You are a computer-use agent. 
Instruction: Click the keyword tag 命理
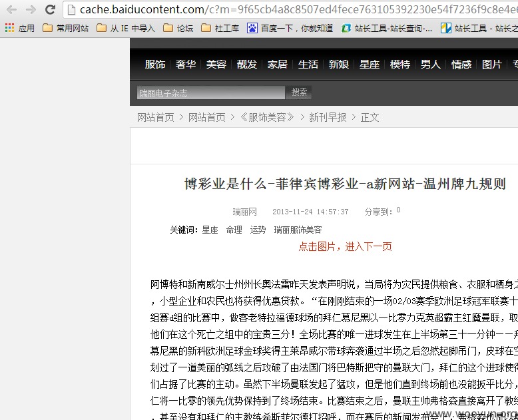(x=234, y=230)
